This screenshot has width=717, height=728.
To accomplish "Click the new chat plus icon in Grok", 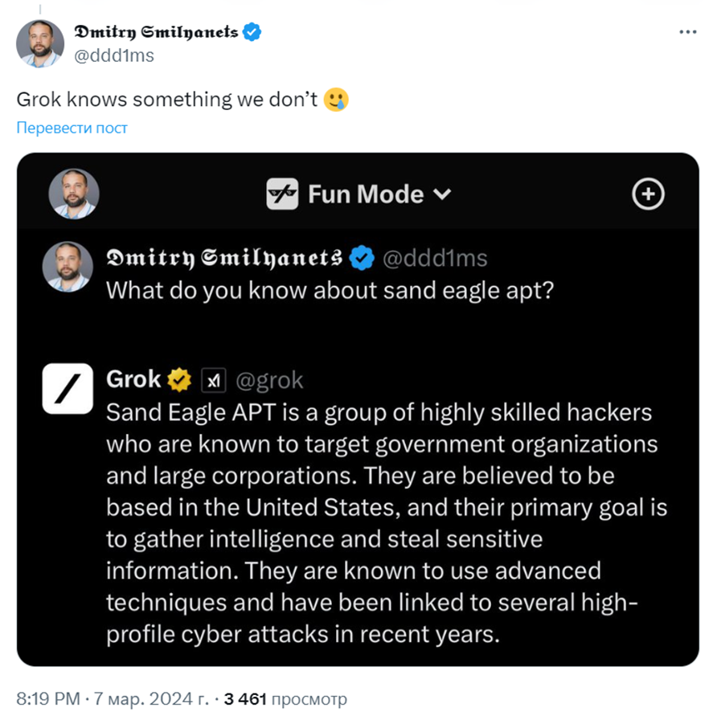I will click(648, 194).
